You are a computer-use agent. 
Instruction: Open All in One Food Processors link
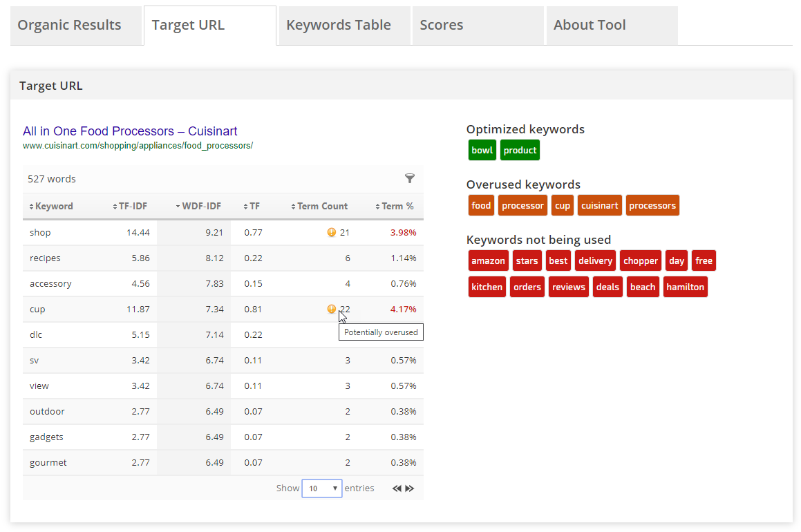[x=130, y=131]
